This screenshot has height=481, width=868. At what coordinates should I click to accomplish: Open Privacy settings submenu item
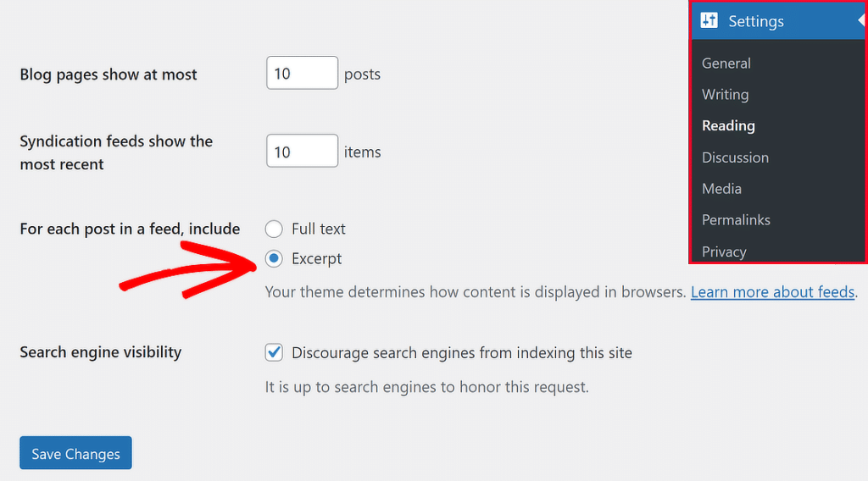click(x=724, y=251)
